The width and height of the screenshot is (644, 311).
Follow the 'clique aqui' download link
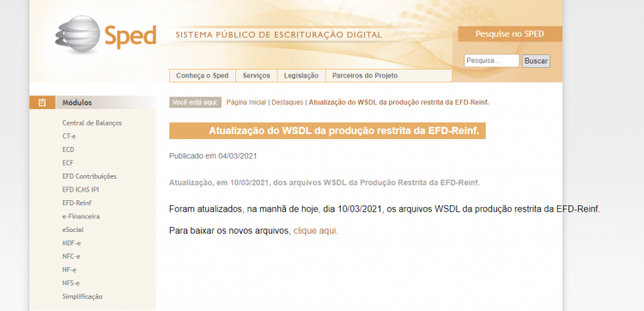(x=314, y=231)
